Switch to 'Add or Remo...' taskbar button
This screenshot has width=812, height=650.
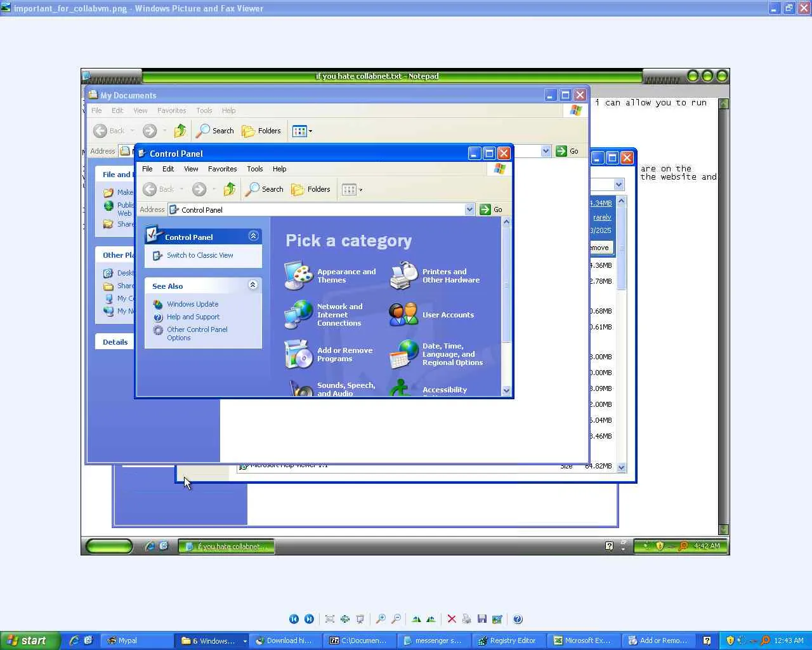tap(659, 640)
